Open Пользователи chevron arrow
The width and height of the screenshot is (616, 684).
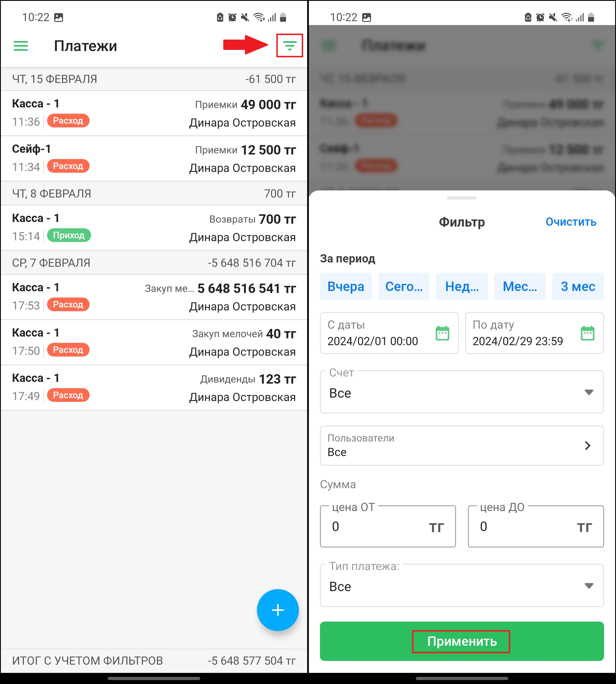point(587,445)
